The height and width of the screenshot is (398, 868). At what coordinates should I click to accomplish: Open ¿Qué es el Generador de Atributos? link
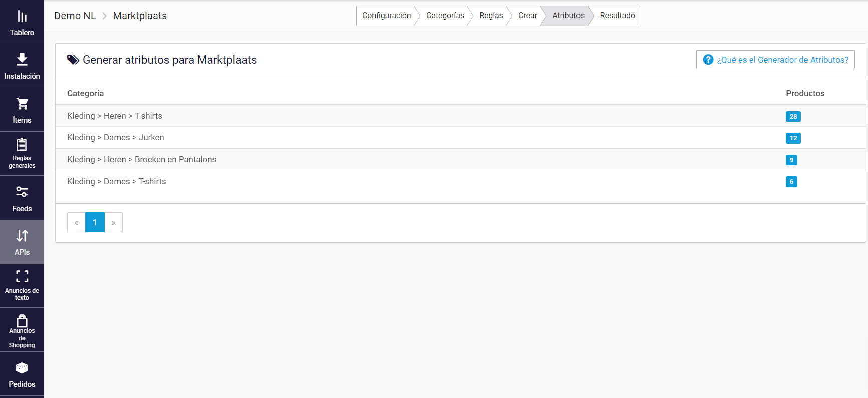775,60
